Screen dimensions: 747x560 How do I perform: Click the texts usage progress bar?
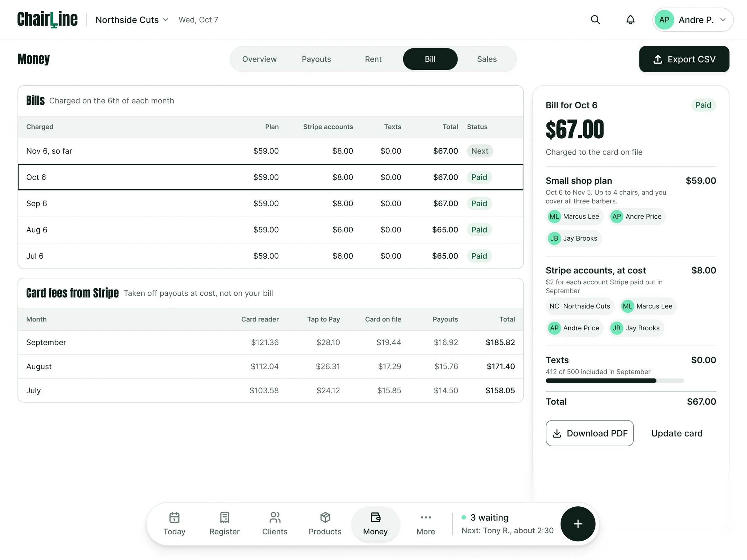[615, 380]
